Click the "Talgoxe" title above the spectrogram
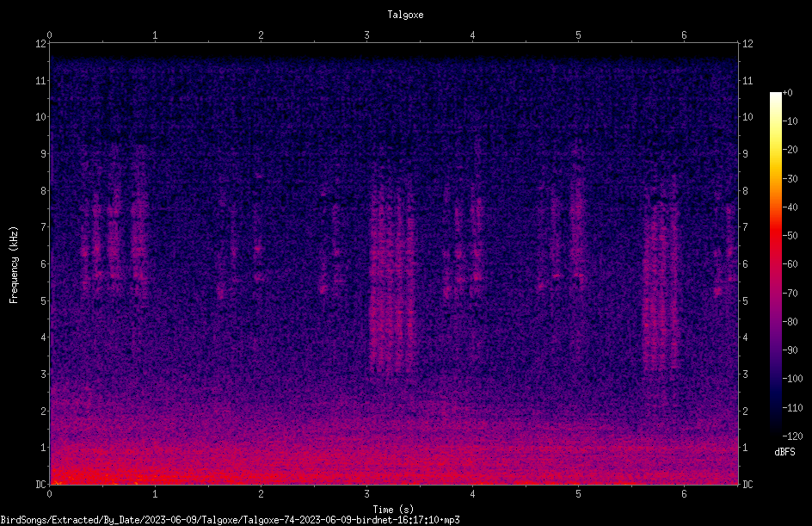Viewport: 812px width, 526px height. (x=405, y=15)
